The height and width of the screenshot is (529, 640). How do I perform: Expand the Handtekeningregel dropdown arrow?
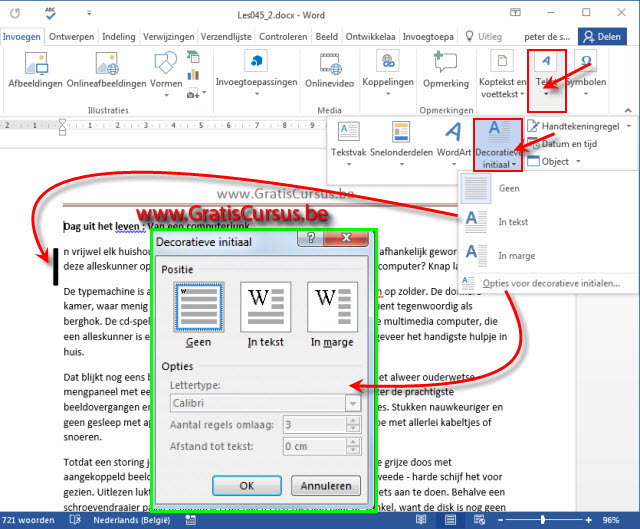pyautogui.click(x=629, y=127)
